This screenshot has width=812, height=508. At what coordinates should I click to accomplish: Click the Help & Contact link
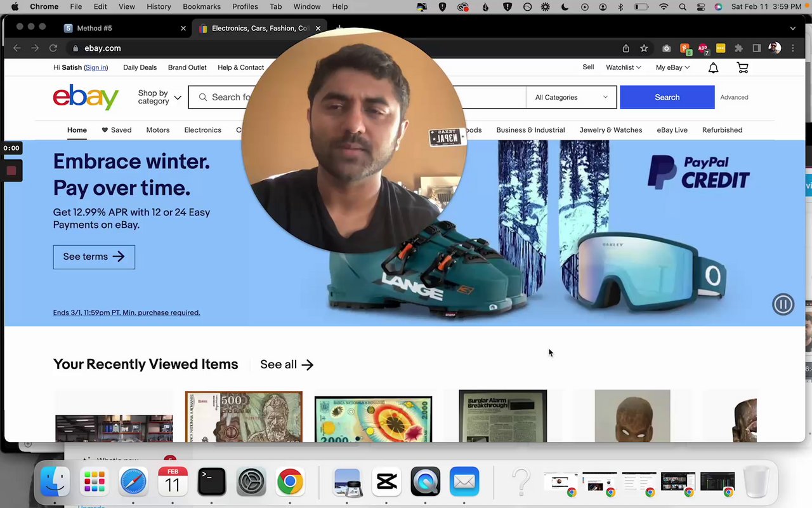click(x=240, y=67)
